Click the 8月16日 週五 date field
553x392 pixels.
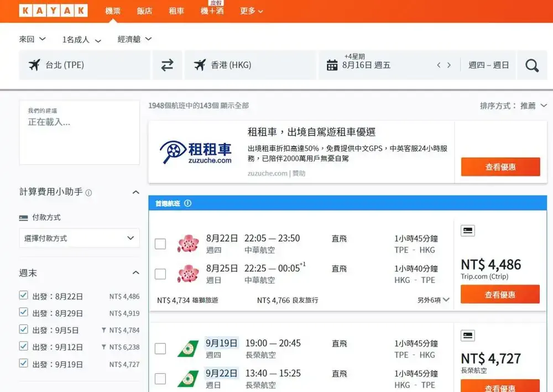tap(366, 65)
